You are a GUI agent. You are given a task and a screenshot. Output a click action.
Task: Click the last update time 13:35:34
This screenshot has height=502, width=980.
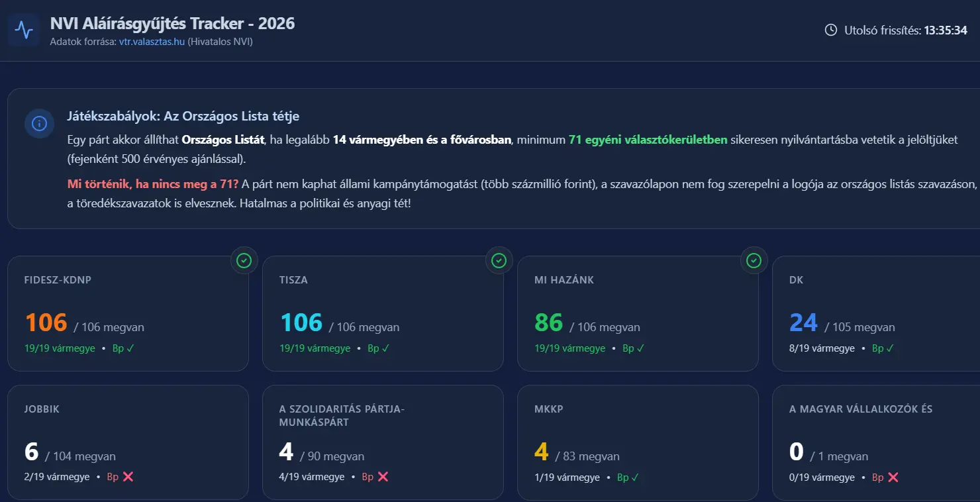pos(946,30)
